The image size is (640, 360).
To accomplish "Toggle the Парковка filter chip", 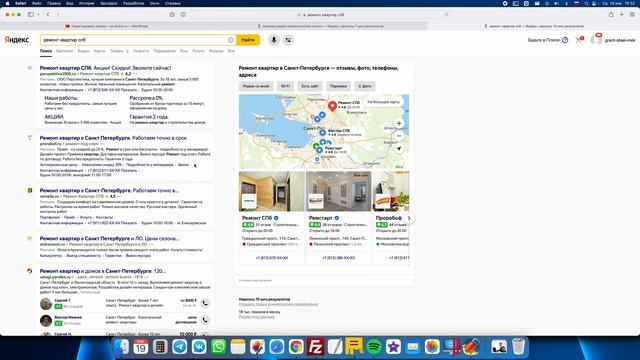I will [x=338, y=86].
